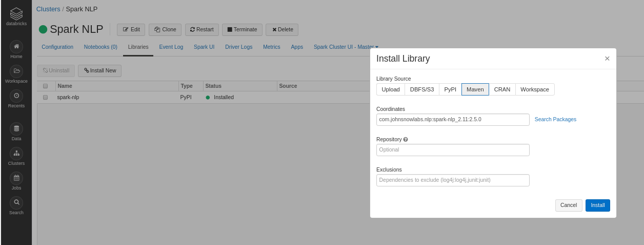
Task: Open Jobs calendar icon in sidebar
Action: coord(16,178)
